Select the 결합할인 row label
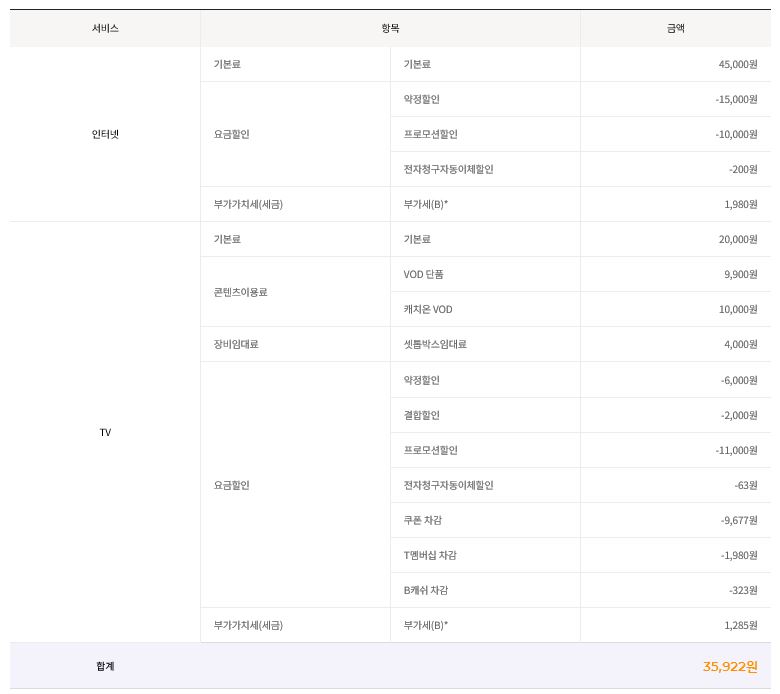Image resolution: width=780 pixels, height=694 pixels. (421, 415)
